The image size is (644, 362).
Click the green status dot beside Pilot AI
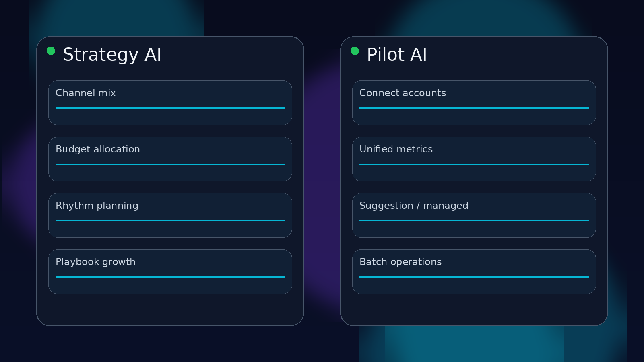[355, 51]
